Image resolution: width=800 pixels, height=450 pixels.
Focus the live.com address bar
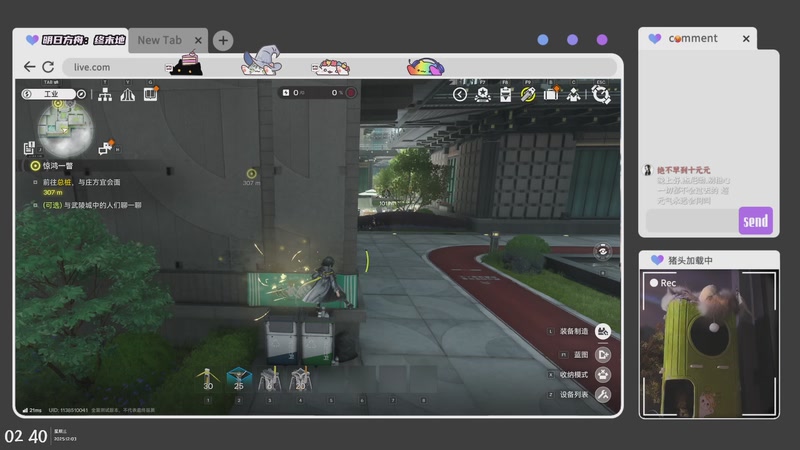point(339,67)
